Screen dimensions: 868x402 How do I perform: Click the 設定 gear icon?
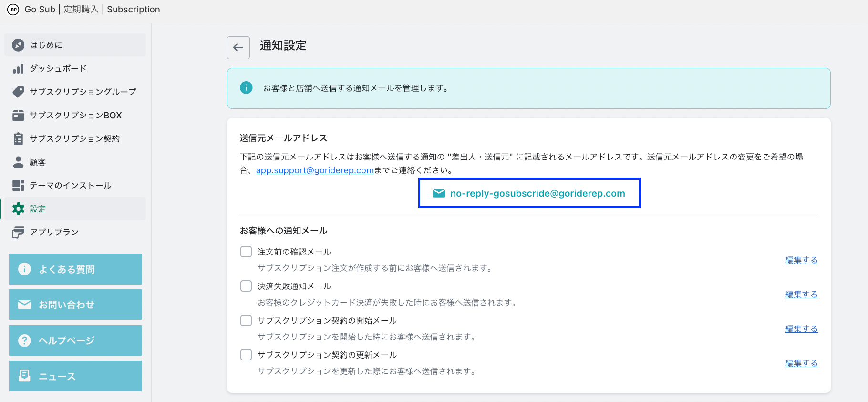pos(18,209)
